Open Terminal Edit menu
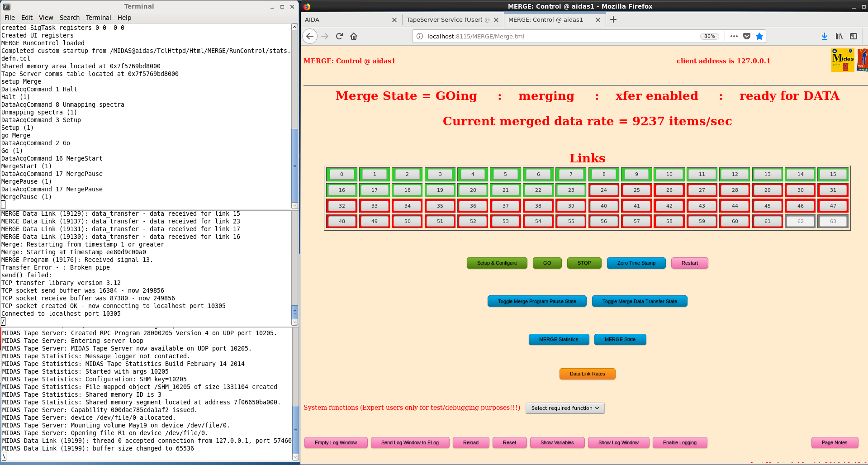Image resolution: width=868 pixels, height=465 pixels. pyautogui.click(x=27, y=18)
